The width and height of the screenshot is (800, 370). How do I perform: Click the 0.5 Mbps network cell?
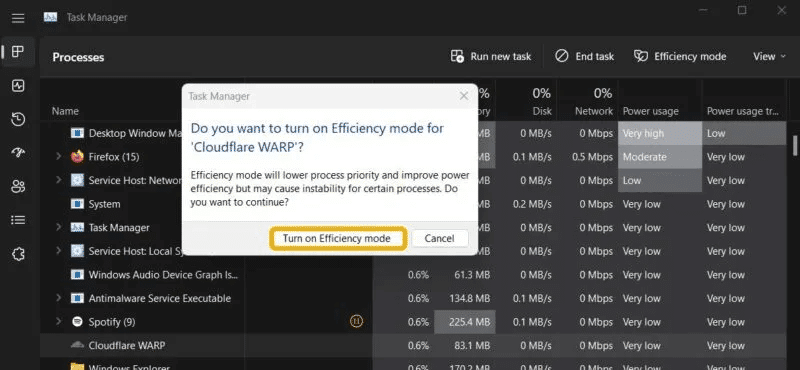coord(587,157)
